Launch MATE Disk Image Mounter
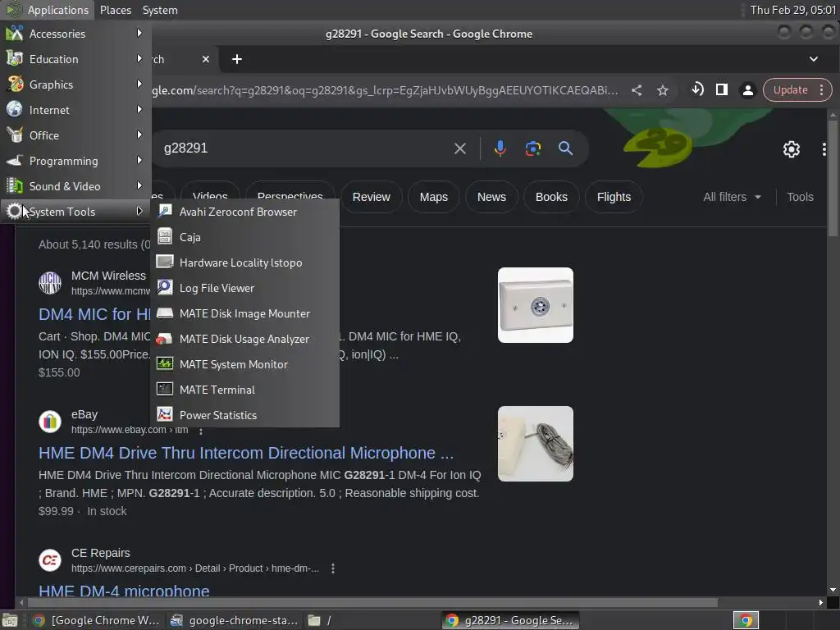This screenshot has height=630, width=840. tap(244, 313)
